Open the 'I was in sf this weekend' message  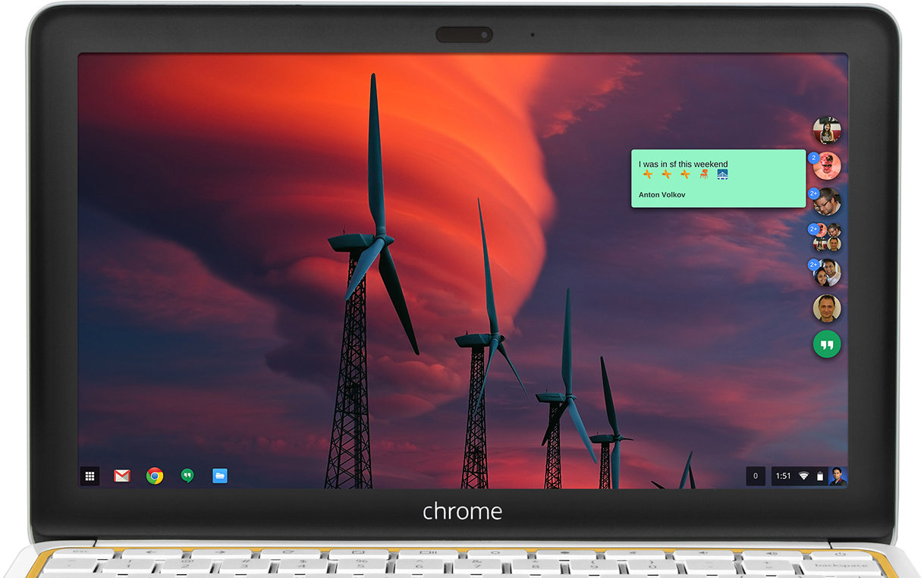tap(683, 164)
